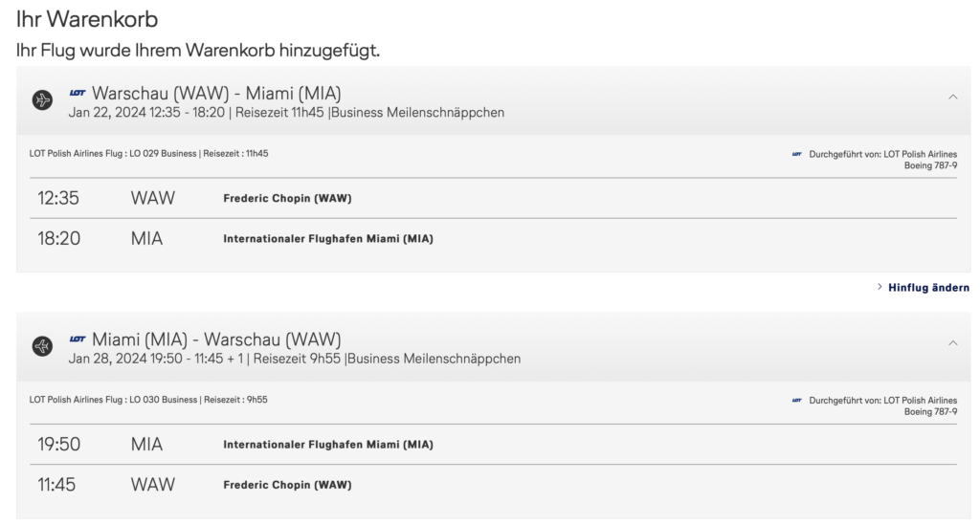Click the arrow icon before Hinflug ändern

pyautogui.click(x=880, y=287)
